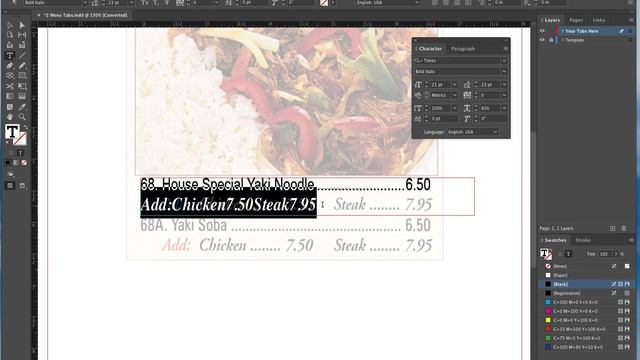Click the Tint value field
Screen dimensions: 640x360
(x=605, y=254)
